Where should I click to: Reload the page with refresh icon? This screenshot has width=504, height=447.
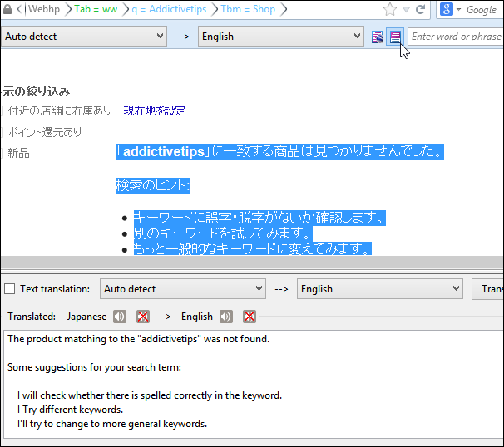(421, 10)
